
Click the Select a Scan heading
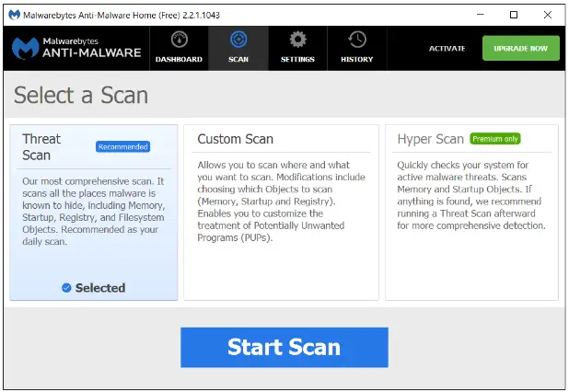tap(81, 96)
